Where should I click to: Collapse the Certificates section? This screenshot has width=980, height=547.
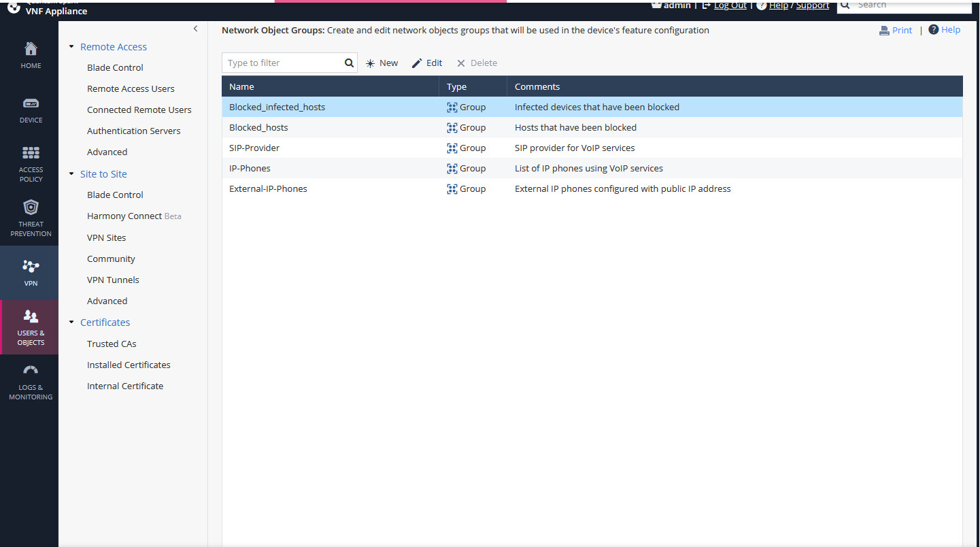pos(71,322)
